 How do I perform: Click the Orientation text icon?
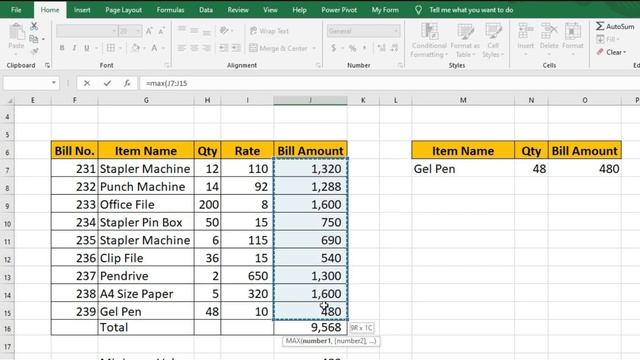pyautogui.click(x=224, y=30)
